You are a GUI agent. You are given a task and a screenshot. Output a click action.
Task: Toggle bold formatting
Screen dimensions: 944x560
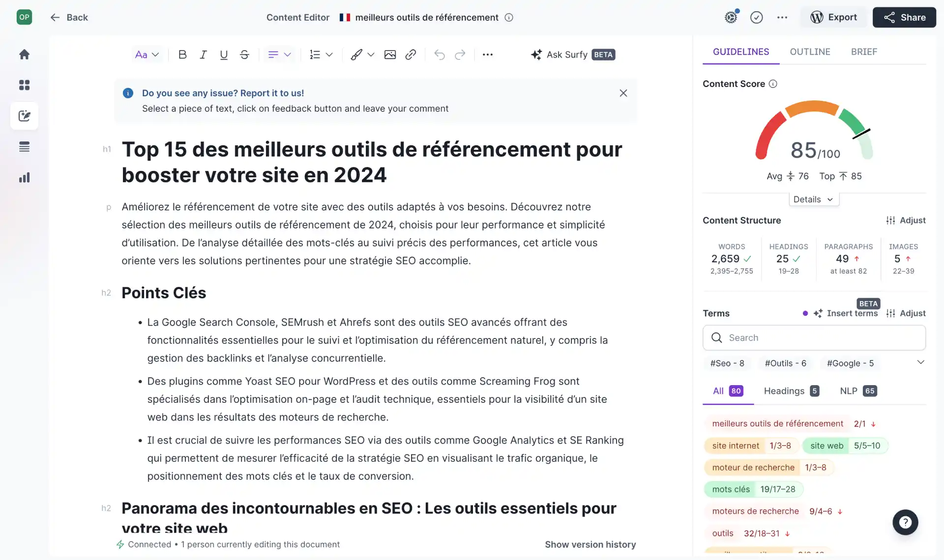point(182,55)
